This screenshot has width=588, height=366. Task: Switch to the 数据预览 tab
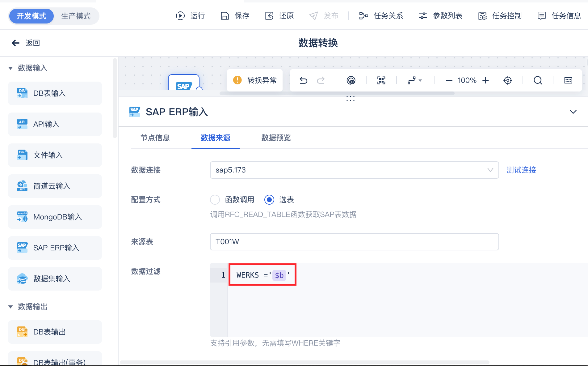(x=276, y=138)
